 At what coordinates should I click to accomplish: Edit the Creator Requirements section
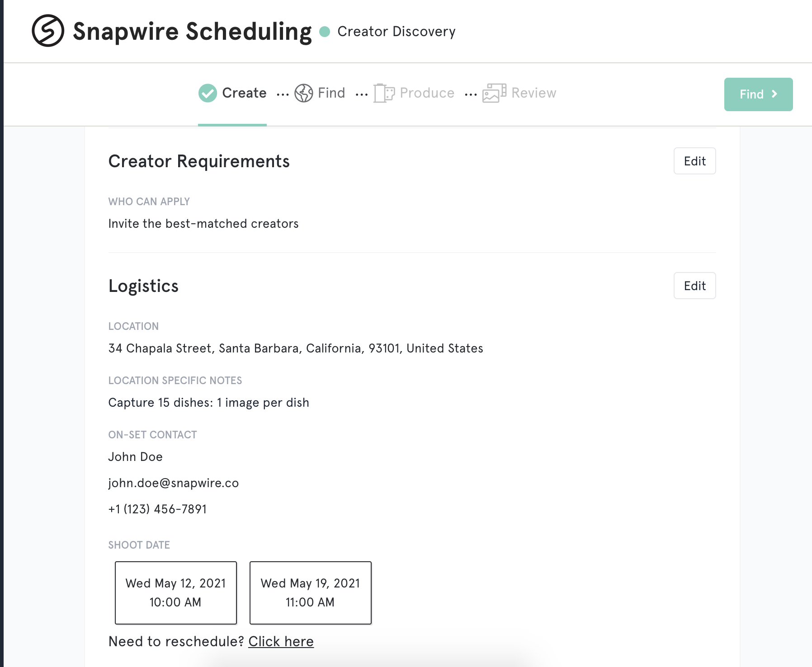[695, 161]
